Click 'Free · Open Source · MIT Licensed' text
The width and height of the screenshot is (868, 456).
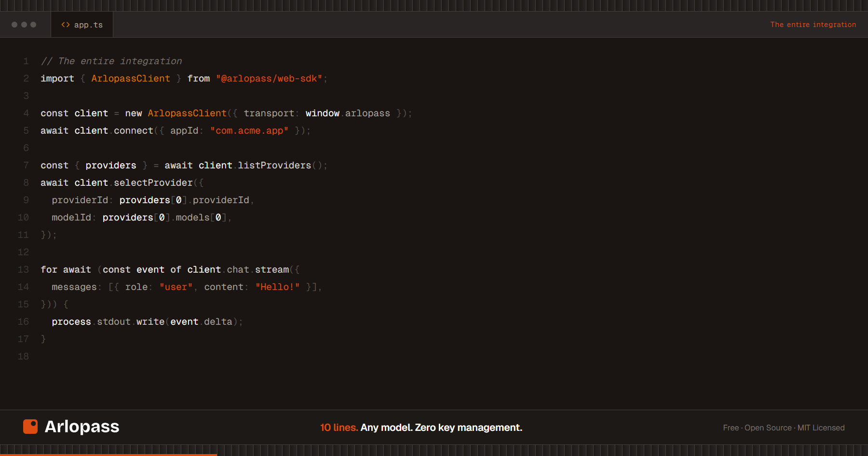coord(784,428)
